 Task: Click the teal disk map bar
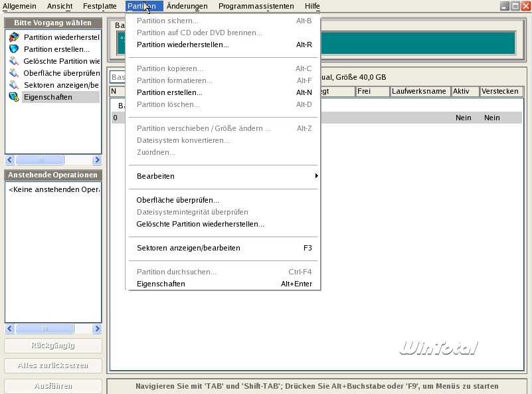tap(418, 43)
